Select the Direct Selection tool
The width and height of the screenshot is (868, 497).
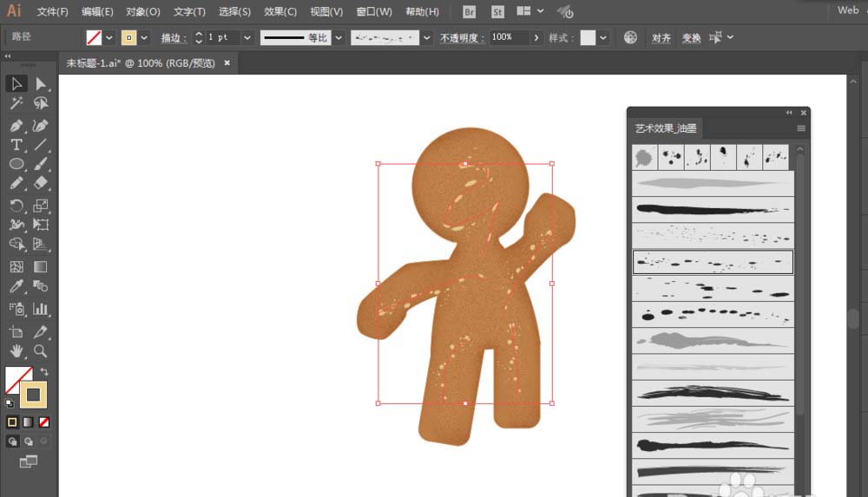pos(41,83)
